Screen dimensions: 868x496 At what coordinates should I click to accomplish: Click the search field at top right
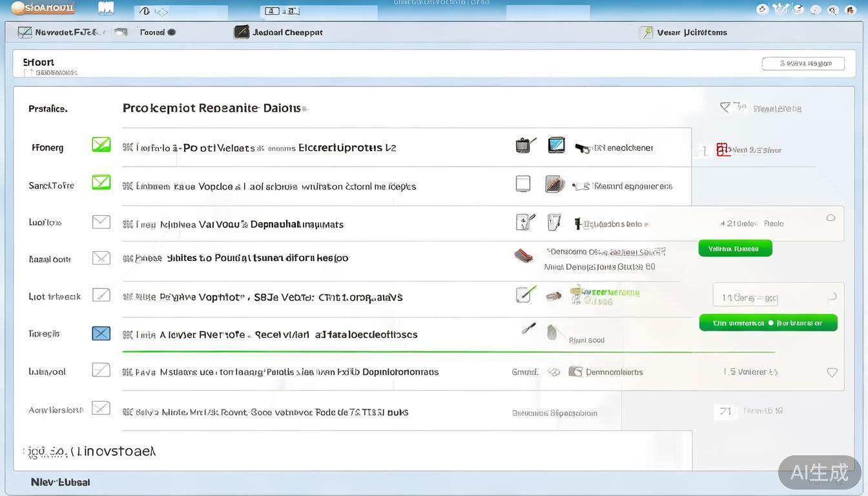point(803,63)
